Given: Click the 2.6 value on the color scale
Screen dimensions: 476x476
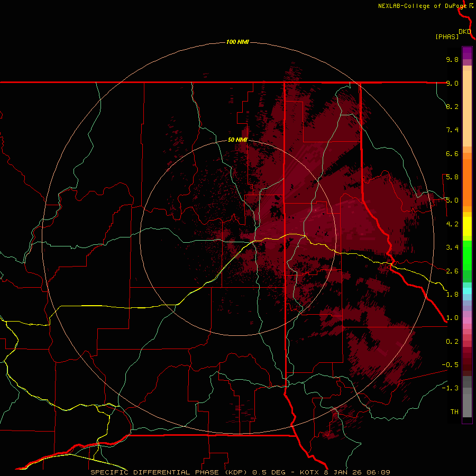Looking at the screenshot, I should coord(452,271).
